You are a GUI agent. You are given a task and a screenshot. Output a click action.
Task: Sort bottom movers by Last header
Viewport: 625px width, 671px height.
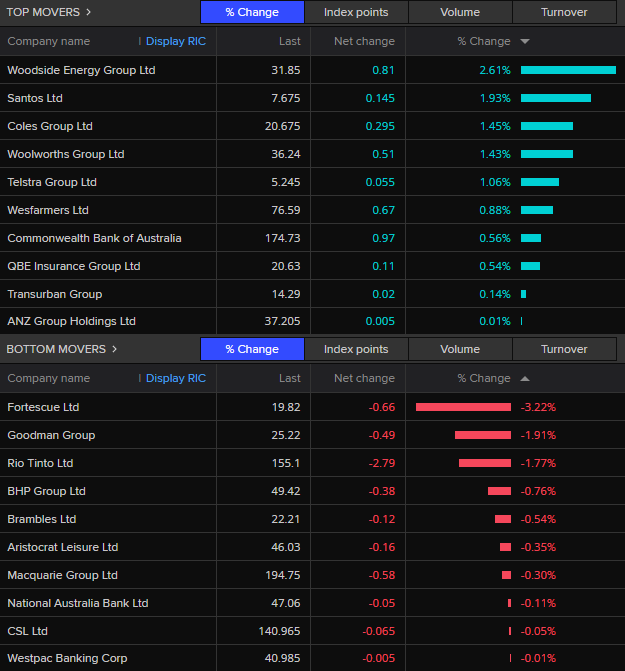[x=289, y=379]
